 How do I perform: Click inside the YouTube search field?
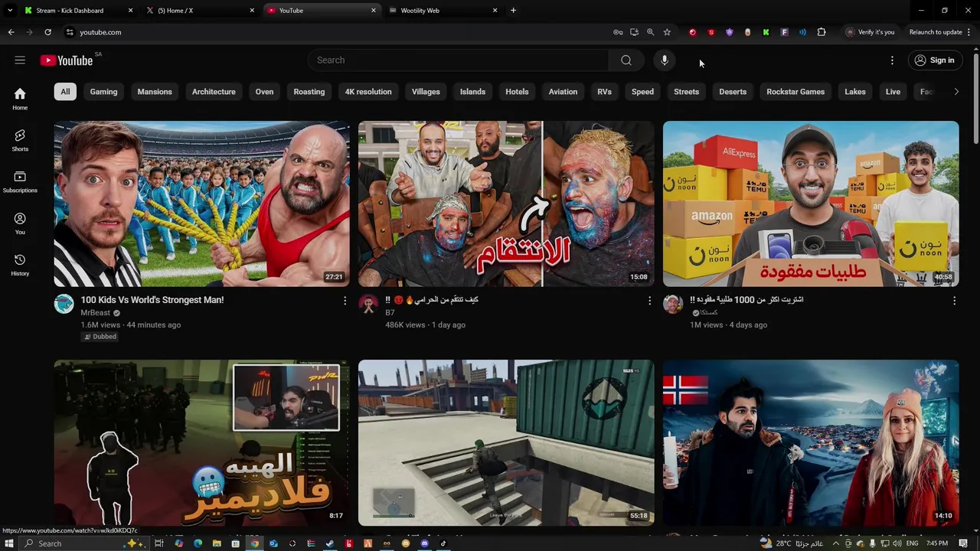point(458,60)
